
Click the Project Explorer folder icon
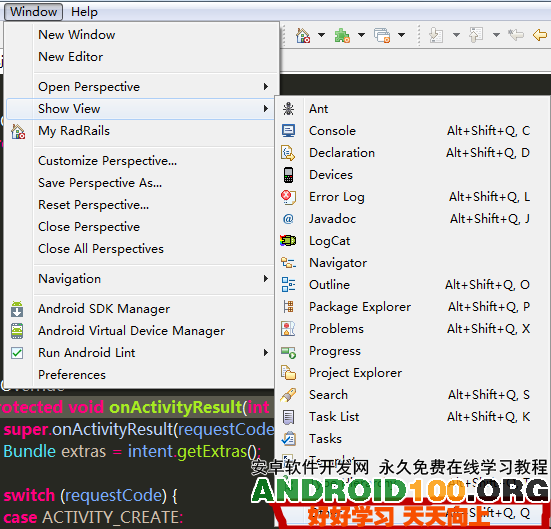click(x=289, y=373)
